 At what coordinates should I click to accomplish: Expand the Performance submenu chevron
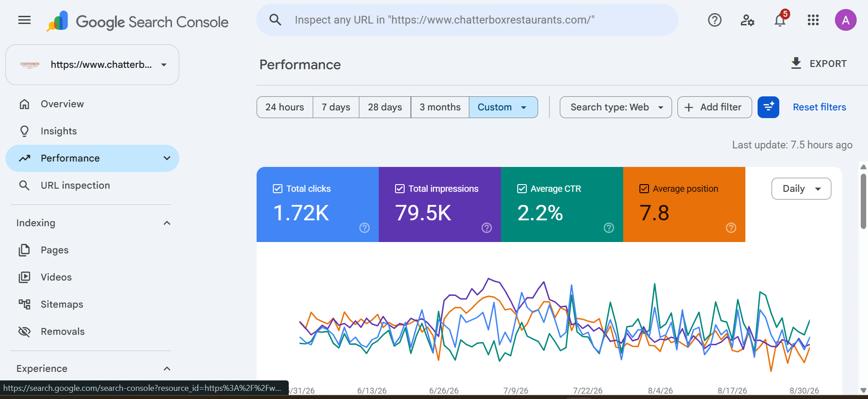pos(167,158)
